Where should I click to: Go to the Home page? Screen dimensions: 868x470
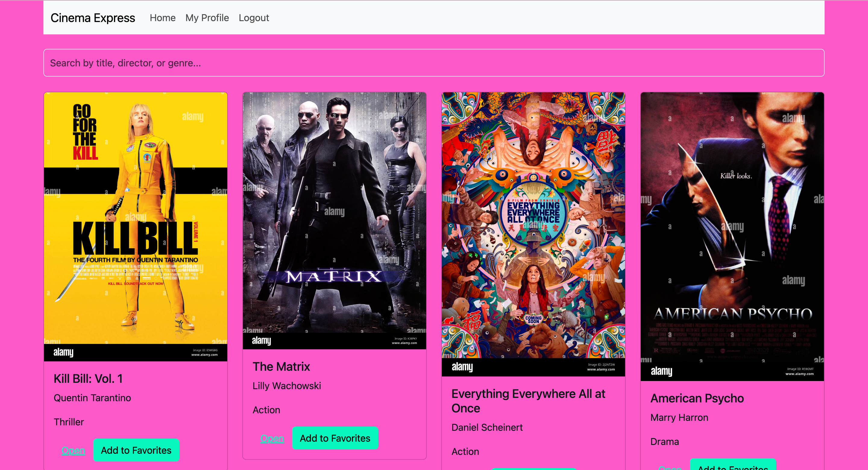[x=162, y=18]
